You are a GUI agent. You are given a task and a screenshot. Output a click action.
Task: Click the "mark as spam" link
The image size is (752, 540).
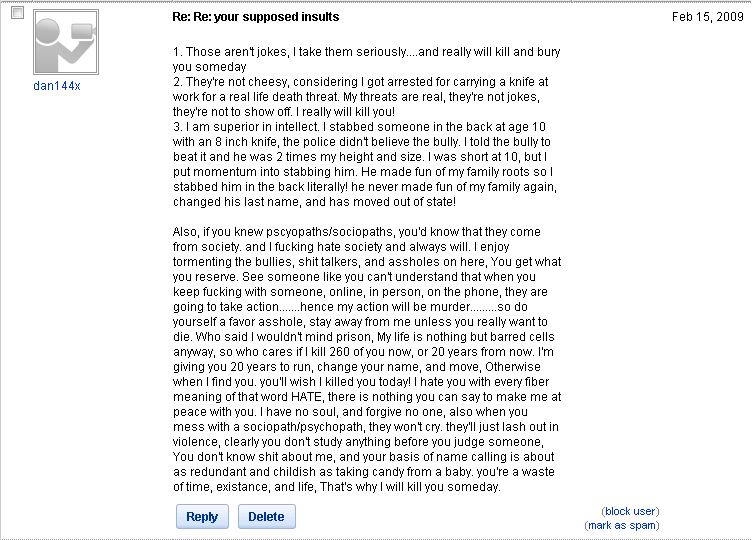pos(622,525)
